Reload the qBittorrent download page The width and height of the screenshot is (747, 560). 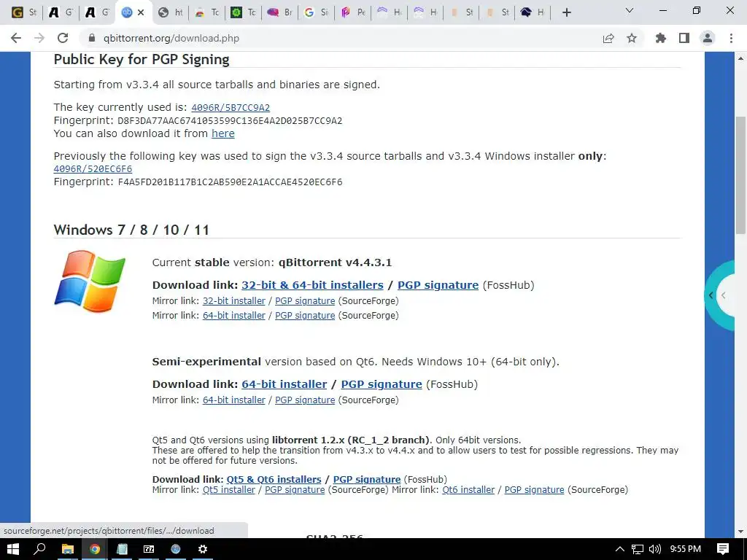point(63,38)
